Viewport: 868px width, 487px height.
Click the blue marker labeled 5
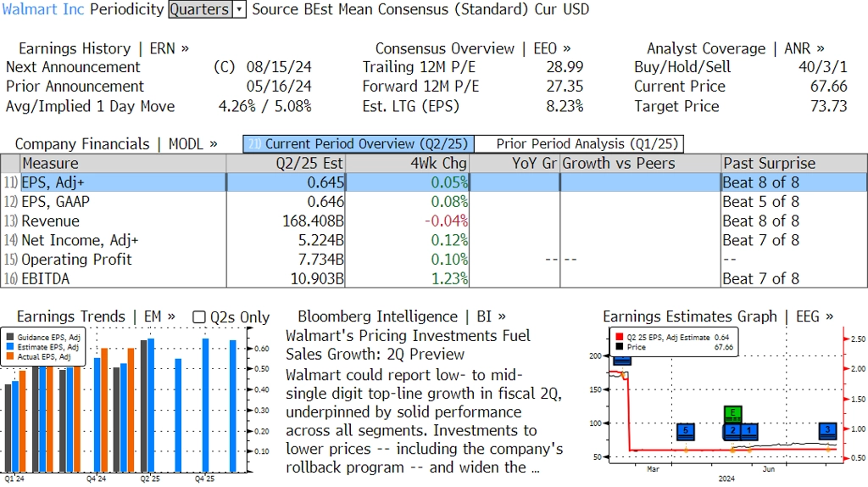pos(686,431)
